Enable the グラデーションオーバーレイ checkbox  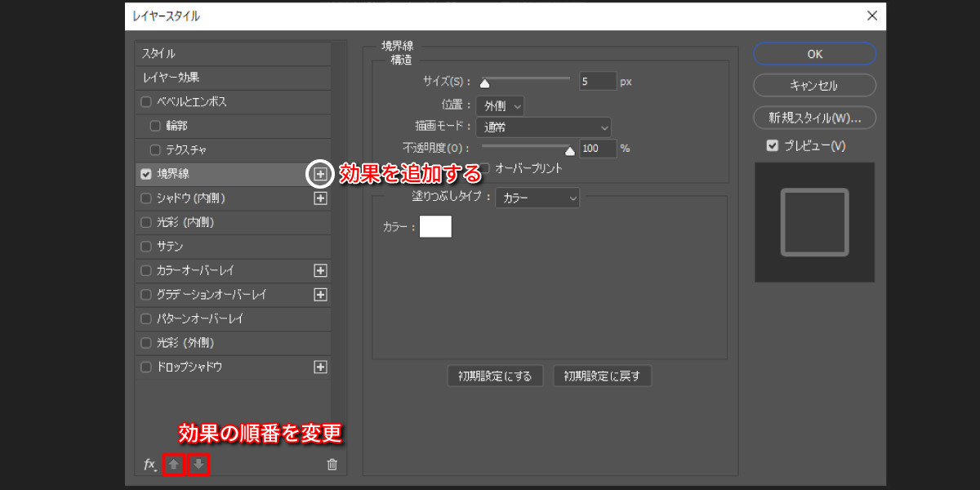coord(146,294)
